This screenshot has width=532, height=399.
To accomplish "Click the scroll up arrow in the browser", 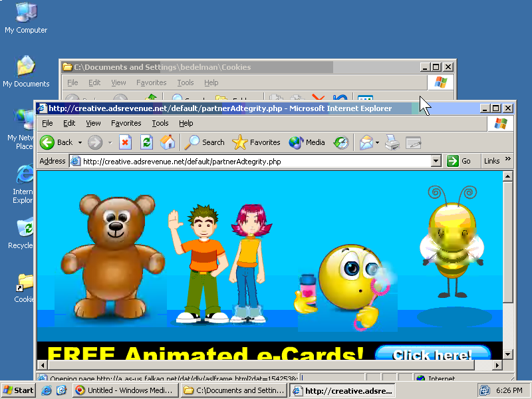I will pyautogui.click(x=507, y=176).
